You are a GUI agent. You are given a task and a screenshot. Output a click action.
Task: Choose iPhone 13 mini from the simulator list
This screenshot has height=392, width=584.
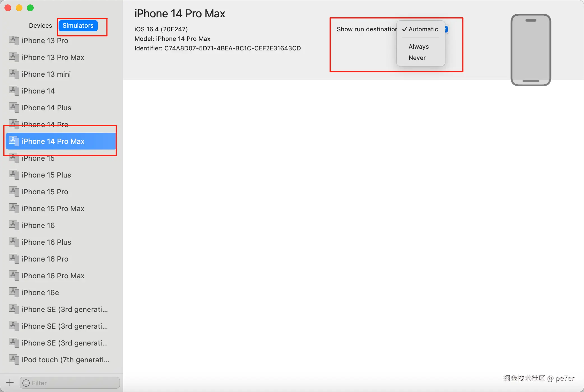(x=46, y=74)
